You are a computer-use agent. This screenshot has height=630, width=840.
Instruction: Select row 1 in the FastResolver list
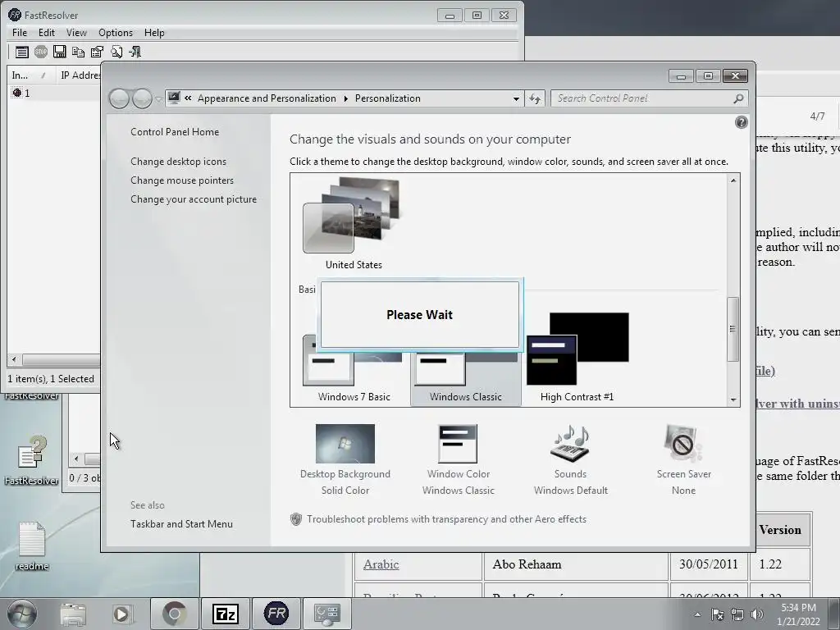pyautogui.click(x=53, y=94)
